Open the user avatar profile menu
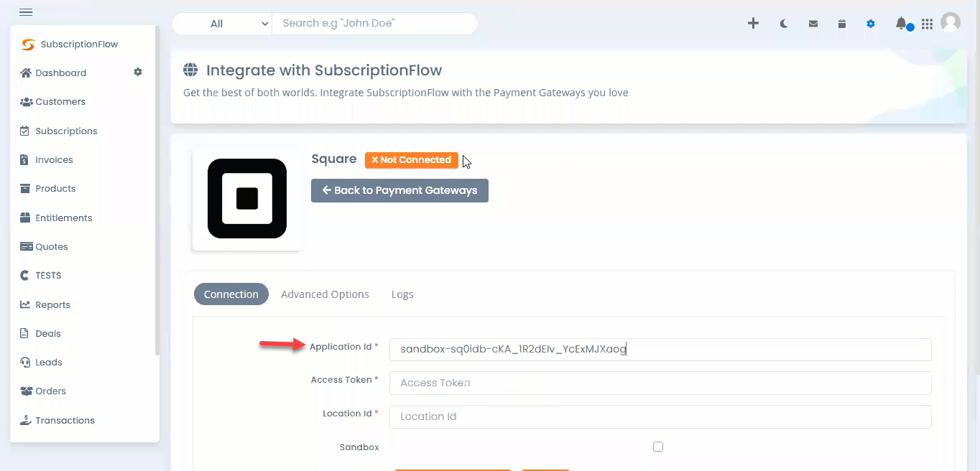Screen dimensions: 980x471 coord(951,22)
